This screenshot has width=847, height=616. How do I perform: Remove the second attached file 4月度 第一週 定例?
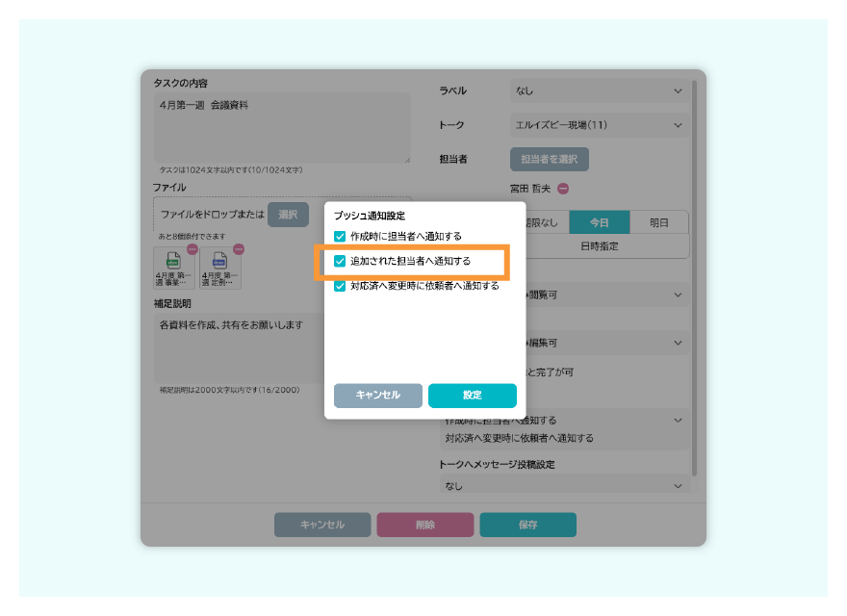coord(238,248)
